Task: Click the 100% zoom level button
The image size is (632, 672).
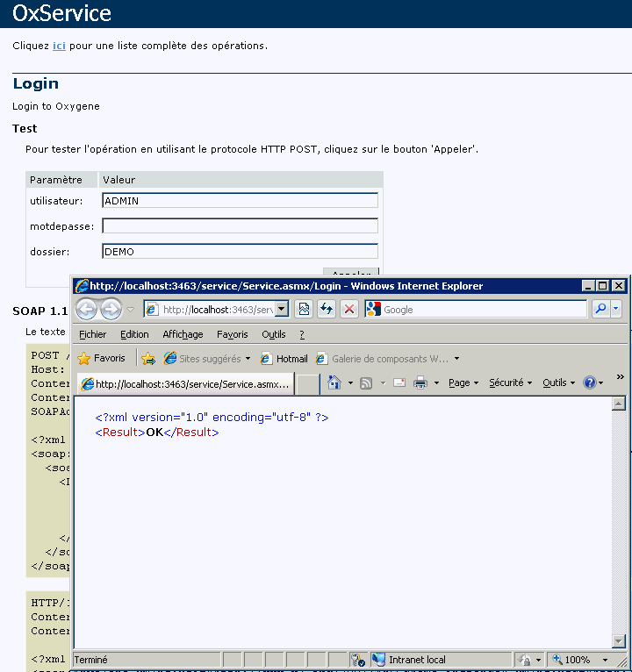Action: click(x=571, y=660)
